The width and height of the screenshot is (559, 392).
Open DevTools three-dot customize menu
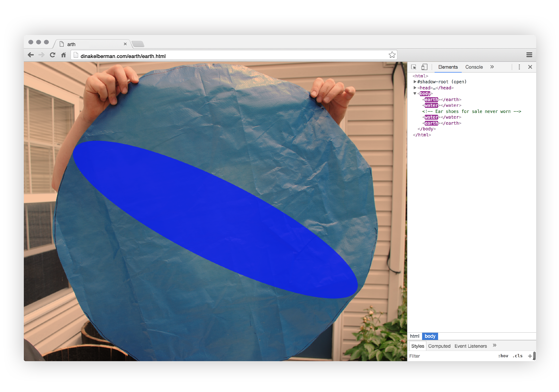(519, 67)
